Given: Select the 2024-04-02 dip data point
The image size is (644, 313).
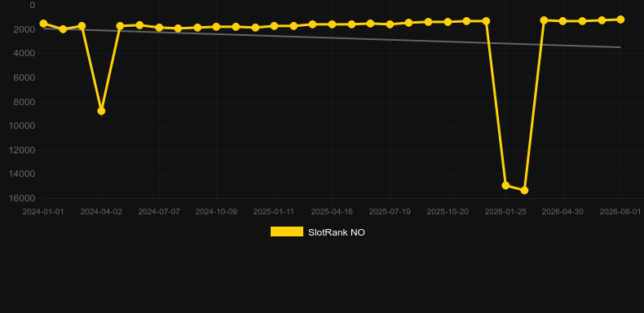Looking at the screenshot, I should coord(101,111).
